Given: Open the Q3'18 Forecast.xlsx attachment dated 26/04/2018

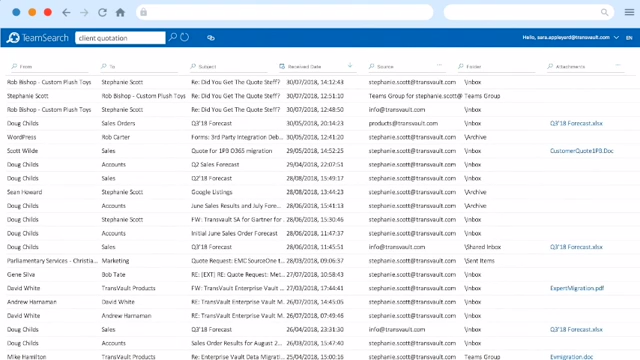Looking at the screenshot, I should (576, 329).
